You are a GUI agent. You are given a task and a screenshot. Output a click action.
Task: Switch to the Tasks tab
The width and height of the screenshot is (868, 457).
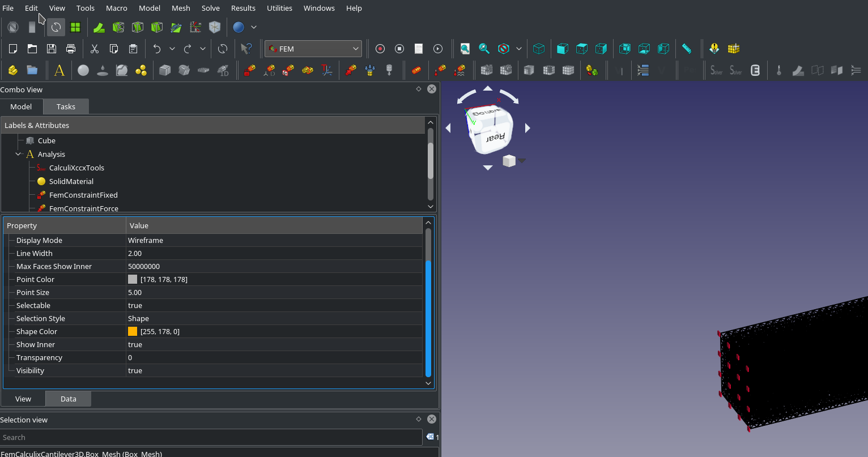pyautogui.click(x=66, y=106)
